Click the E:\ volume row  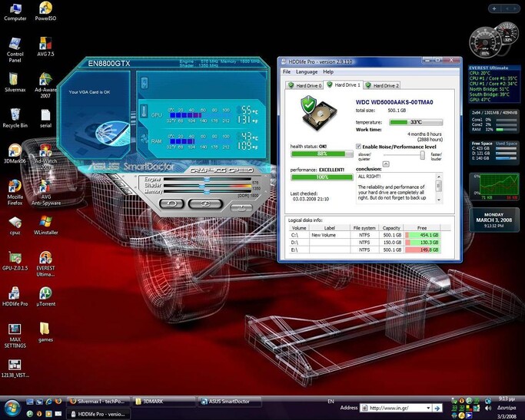point(365,250)
